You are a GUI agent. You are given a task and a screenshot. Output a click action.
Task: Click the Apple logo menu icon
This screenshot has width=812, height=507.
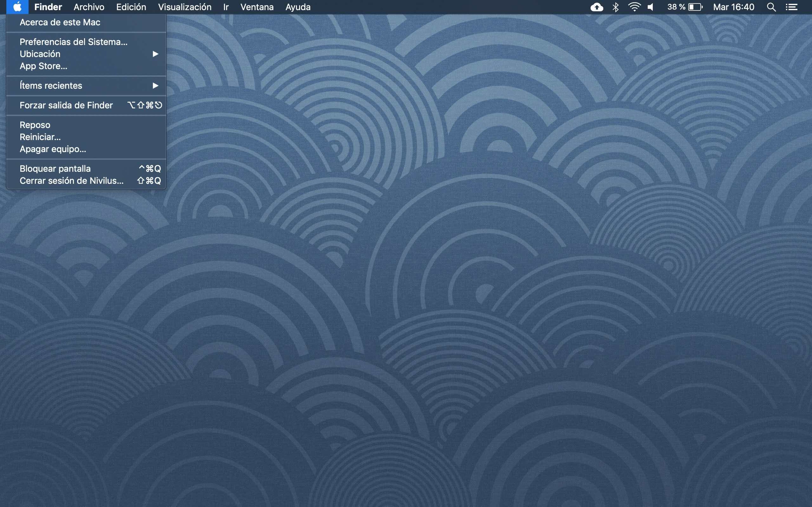point(17,7)
